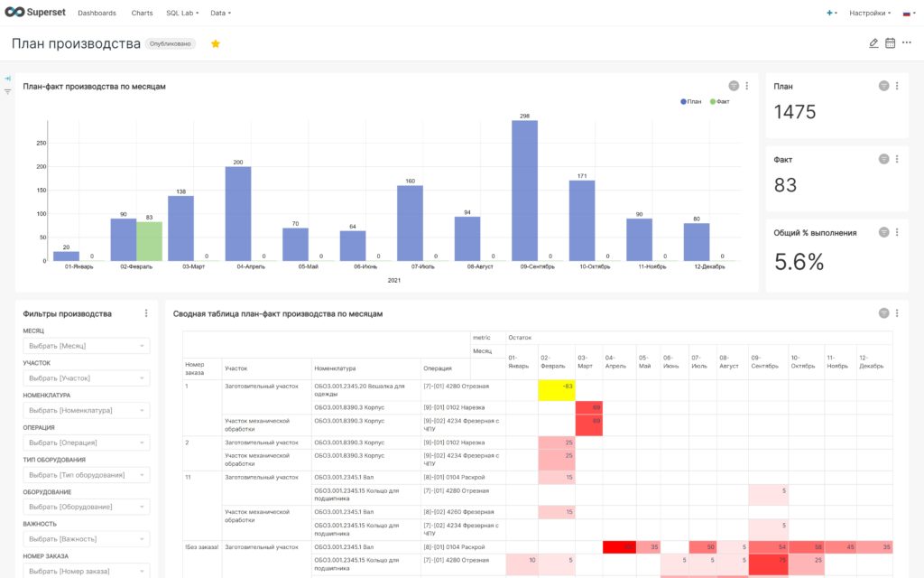924x578 pixels.
Task: Open the Выбрать [Участок] dropdown
Action: [86, 378]
